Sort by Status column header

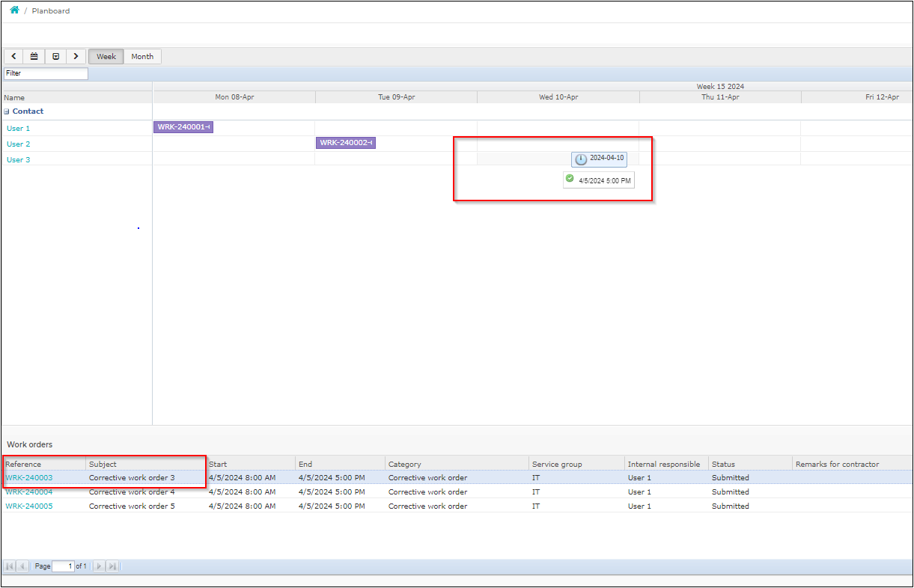pos(751,464)
